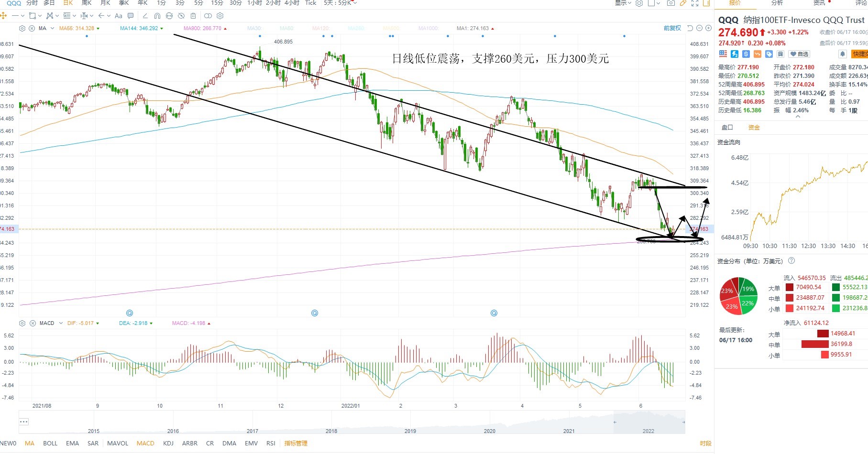Click the 前复权 adjustment button
The image size is (868, 454).
tap(672, 28)
